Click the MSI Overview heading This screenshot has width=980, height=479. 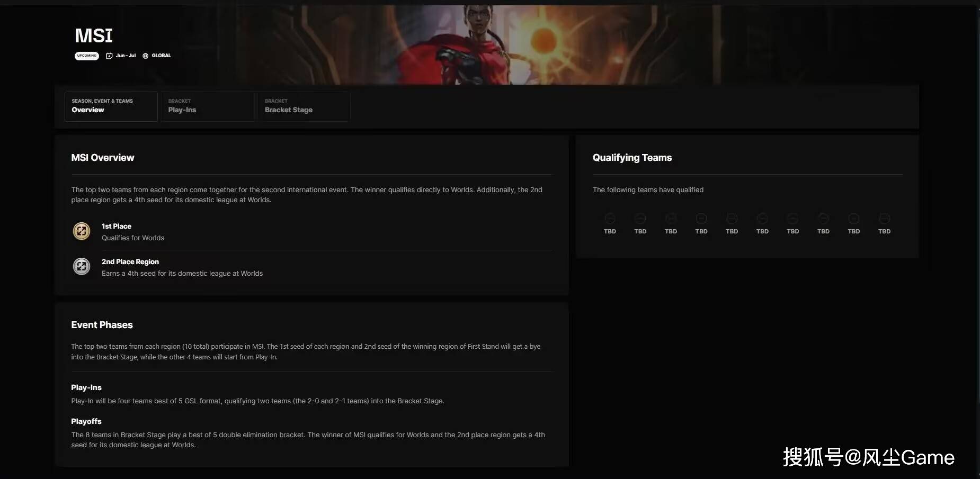pos(103,158)
